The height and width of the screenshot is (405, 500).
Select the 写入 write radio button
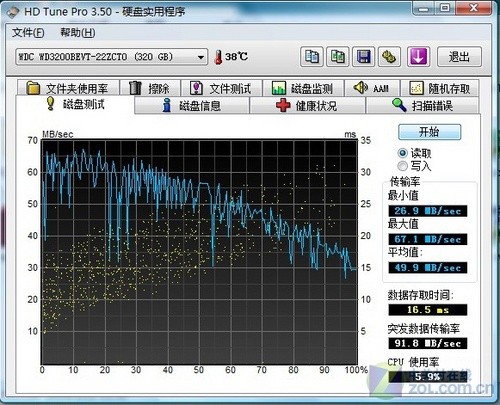coord(403,166)
